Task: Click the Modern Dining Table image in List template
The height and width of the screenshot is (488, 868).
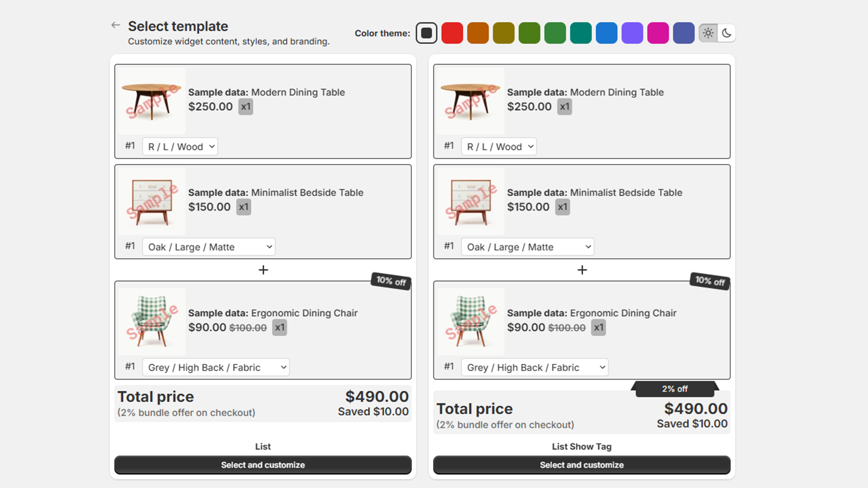Action: pos(152,101)
